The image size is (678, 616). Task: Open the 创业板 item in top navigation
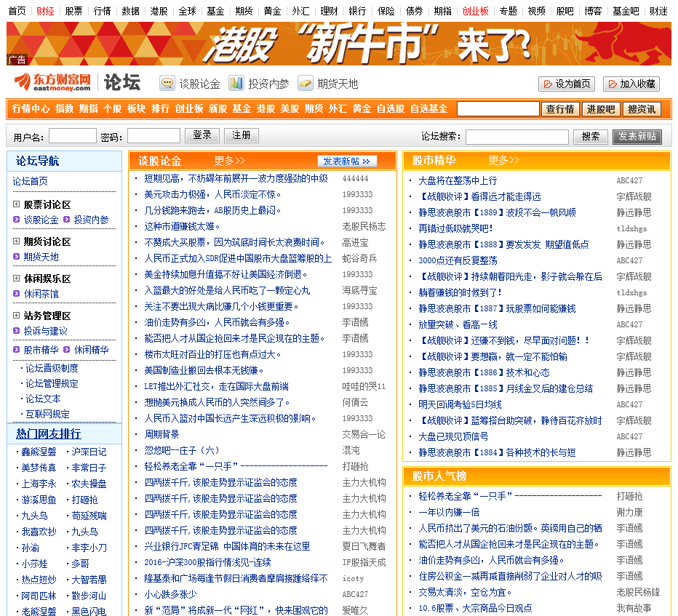click(475, 11)
